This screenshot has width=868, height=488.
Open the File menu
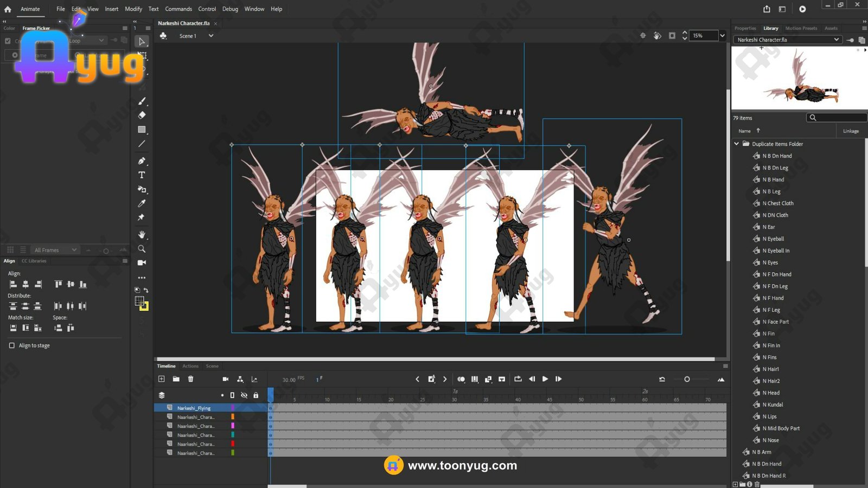[x=61, y=9]
